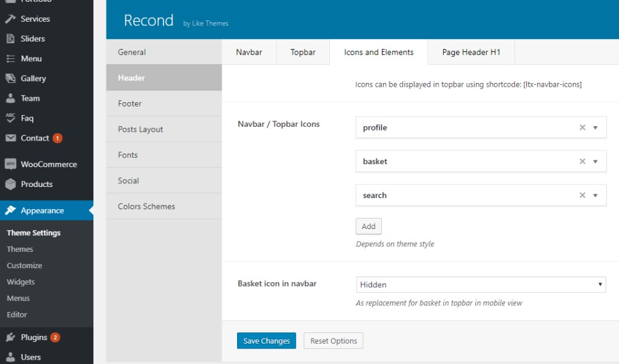Click the Gallery images icon in sidebar
This screenshot has width=619, height=364.
coord(11,78)
